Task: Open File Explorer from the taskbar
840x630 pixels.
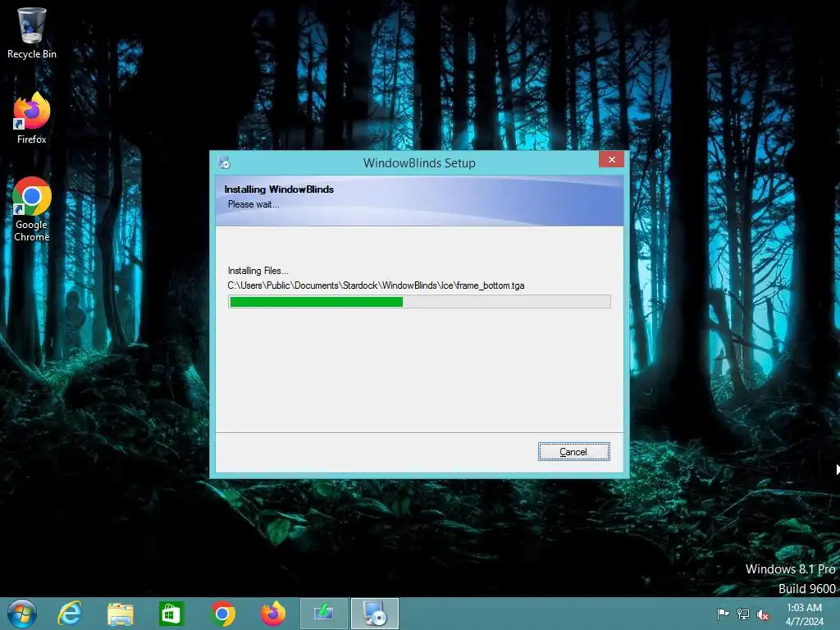Action: (x=121, y=614)
